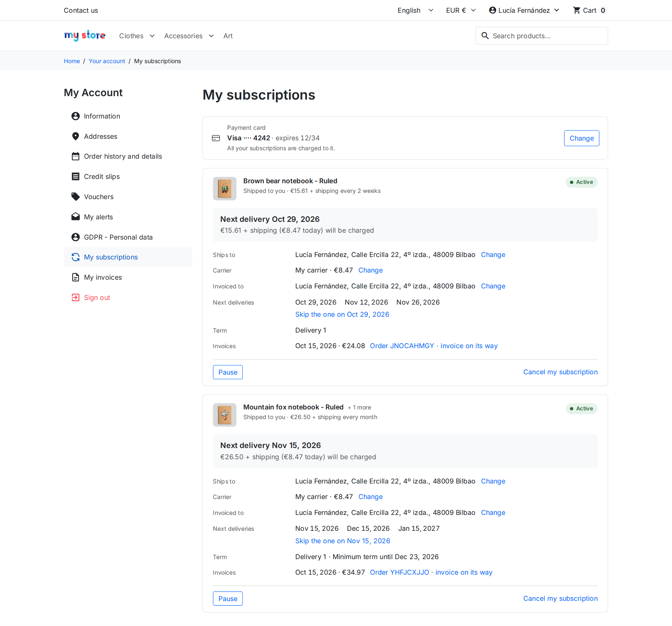The height and width of the screenshot is (626, 672).
Task: Cancel the Mountain fox notebook subscription
Action: [x=560, y=598]
